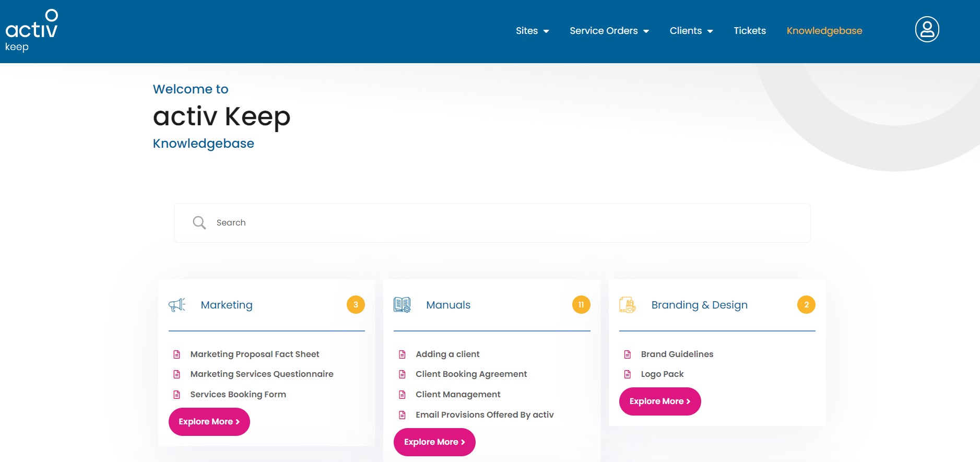Open Adding a client article

click(x=447, y=354)
